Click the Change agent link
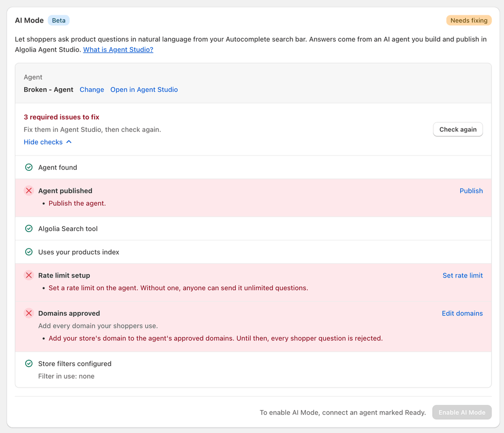Image resolution: width=504 pixels, height=433 pixels. (x=91, y=90)
